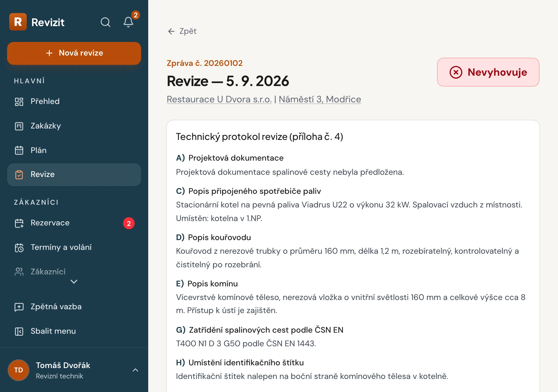Click section A) Projektová dokumentace heading

[x=230, y=158]
